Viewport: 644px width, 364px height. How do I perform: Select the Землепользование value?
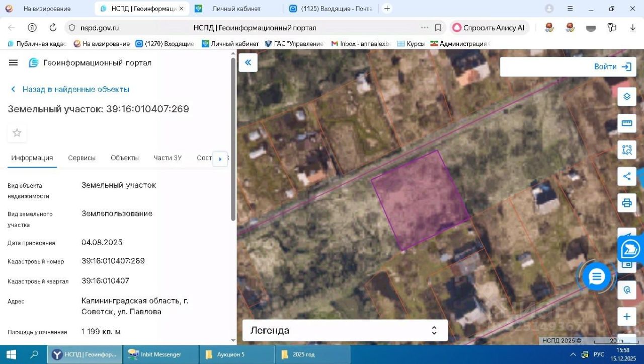point(117,213)
